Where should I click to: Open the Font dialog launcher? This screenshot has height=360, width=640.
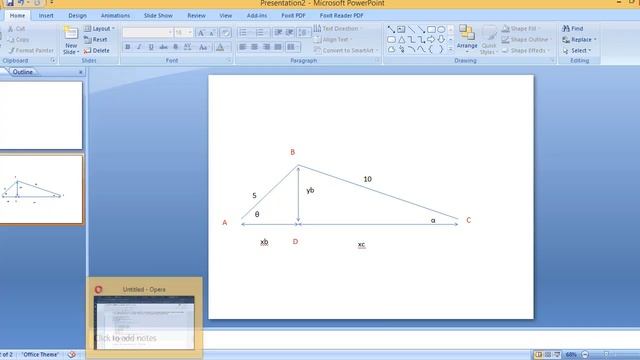point(229,60)
